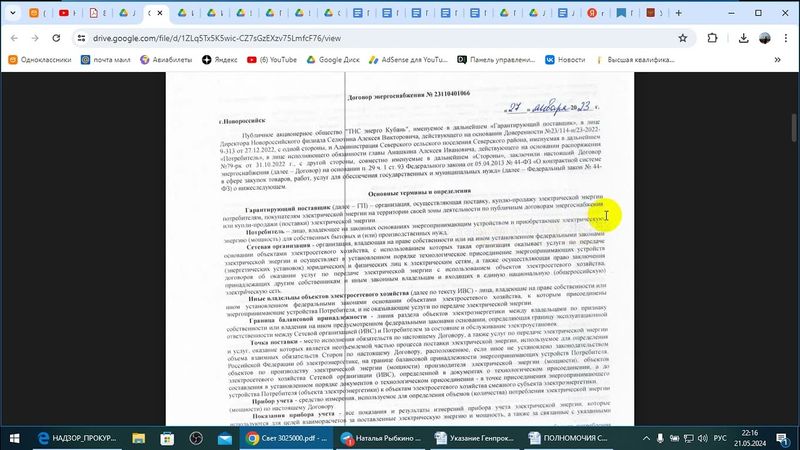Screen dimensions: 800x450
Task: Open the Новости VK bookmark
Action: [565, 60]
